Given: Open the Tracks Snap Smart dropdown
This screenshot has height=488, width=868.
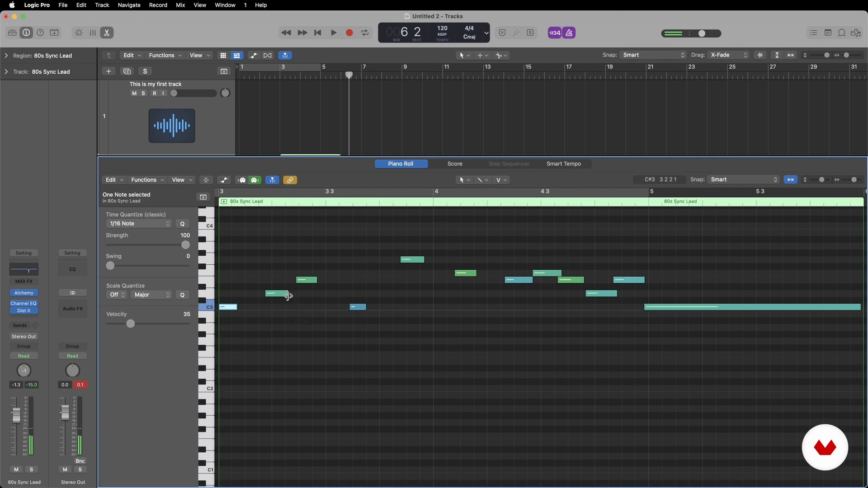Looking at the screenshot, I should point(653,55).
